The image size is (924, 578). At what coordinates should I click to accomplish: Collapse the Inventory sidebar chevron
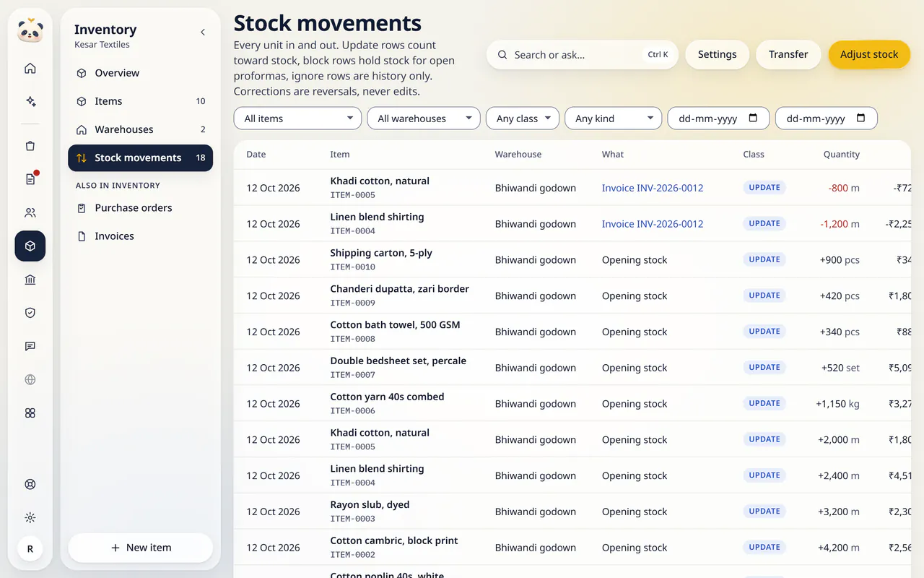click(203, 32)
